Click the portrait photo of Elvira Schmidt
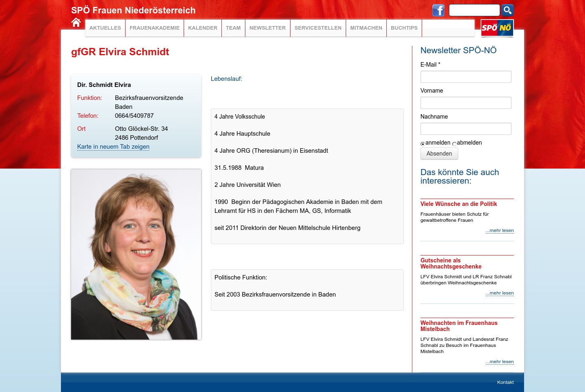 (136, 254)
